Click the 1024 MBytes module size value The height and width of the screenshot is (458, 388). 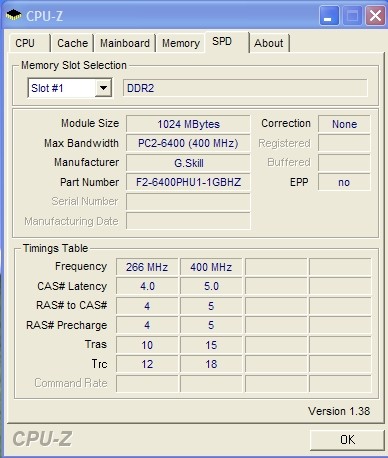[188, 124]
